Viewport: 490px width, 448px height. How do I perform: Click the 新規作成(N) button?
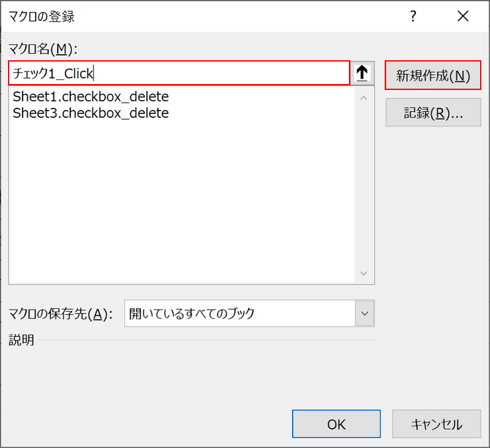point(433,75)
